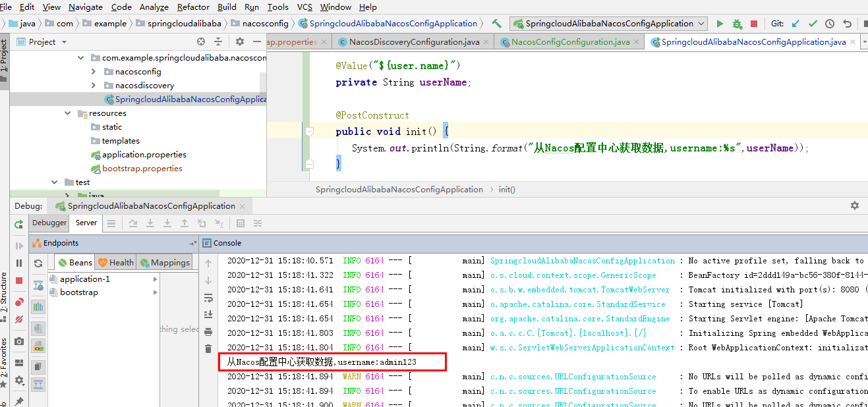
Task: Toggle soft-wrap in console
Action: pyautogui.click(x=209, y=297)
